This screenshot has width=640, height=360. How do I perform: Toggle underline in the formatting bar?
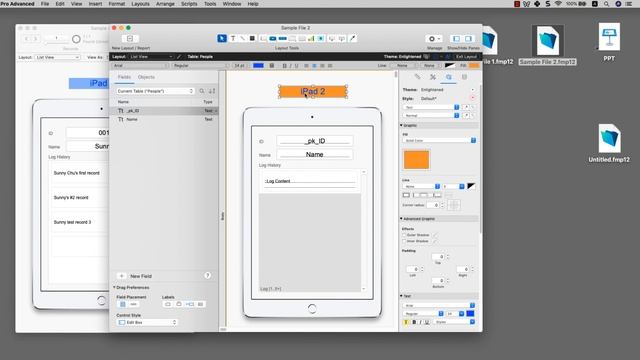click(296, 66)
